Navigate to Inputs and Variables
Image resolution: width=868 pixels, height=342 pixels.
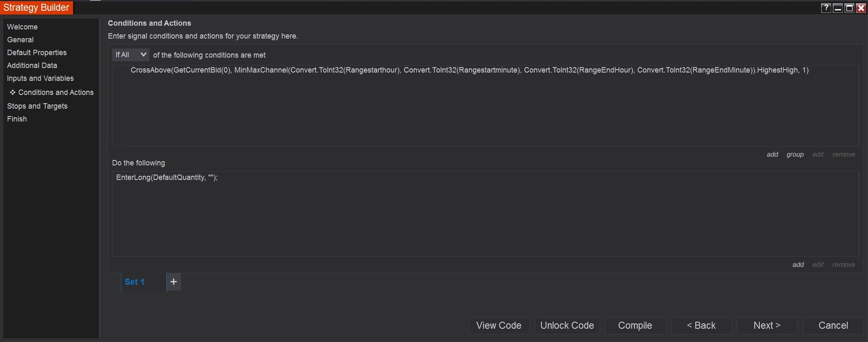(x=40, y=78)
